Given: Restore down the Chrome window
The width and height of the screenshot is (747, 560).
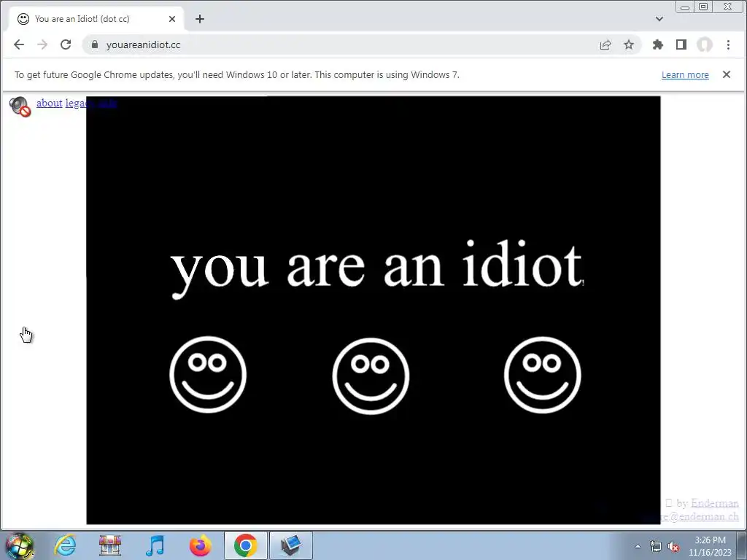Looking at the screenshot, I should [703, 7].
